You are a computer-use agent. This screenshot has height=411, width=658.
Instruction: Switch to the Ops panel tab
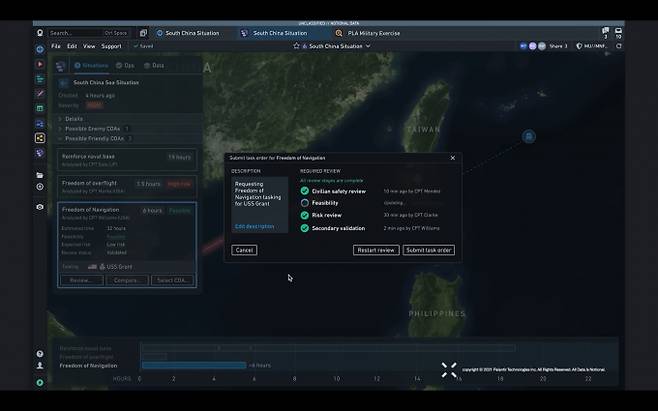tap(125, 65)
